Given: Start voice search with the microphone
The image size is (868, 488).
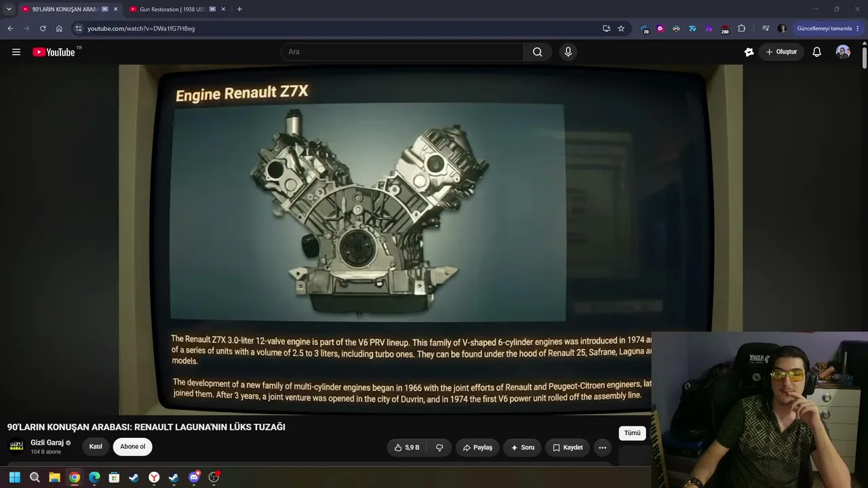Looking at the screenshot, I should pyautogui.click(x=568, y=52).
